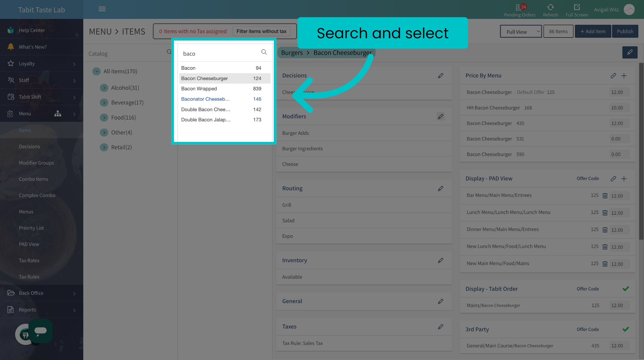The width and height of the screenshot is (644, 360).
Task: Click the baco search input field
Action: click(x=220, y=54)
